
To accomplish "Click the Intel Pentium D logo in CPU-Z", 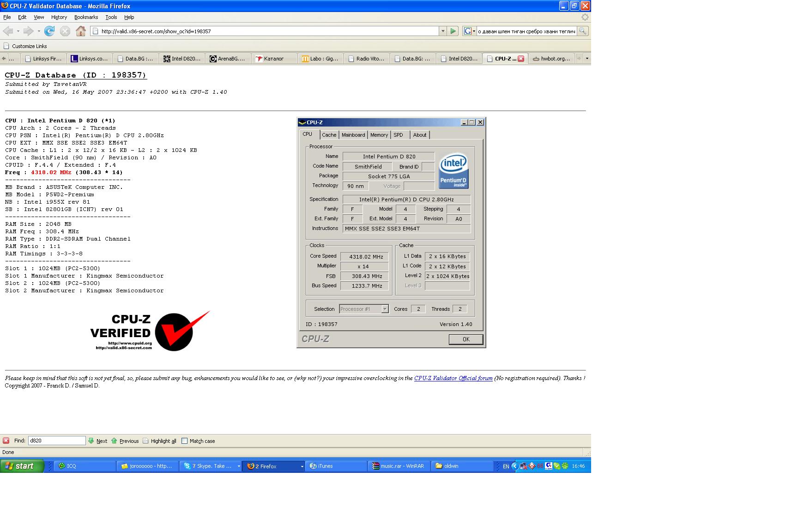I will pos(453,170).
